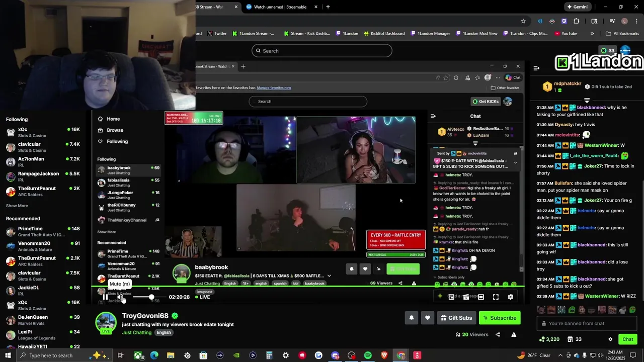
Task: Collapse chat using icon above chat
Action: [536, 68]
